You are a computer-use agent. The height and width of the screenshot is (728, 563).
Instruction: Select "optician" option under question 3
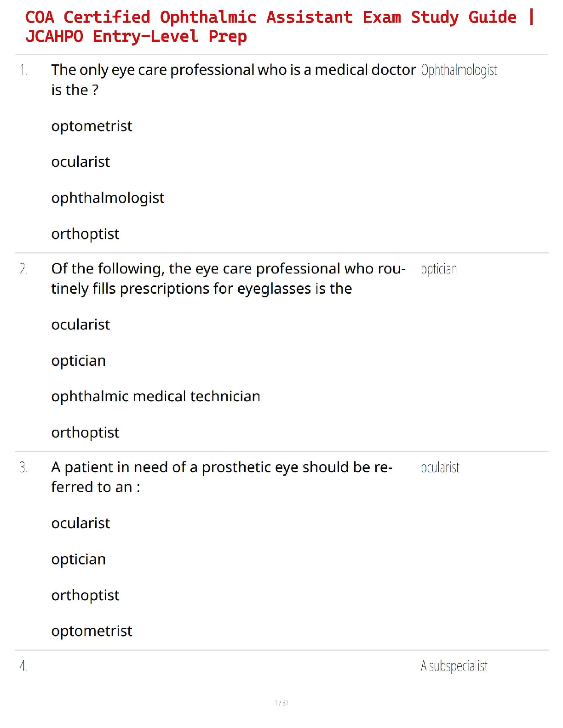tap(78, 559)
